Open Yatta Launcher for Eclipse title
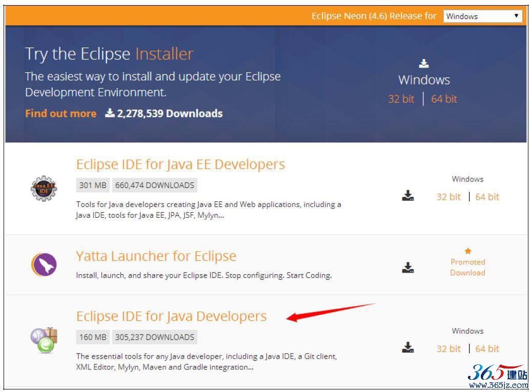This screenshot has width=532, height=392. coord(156,256)
